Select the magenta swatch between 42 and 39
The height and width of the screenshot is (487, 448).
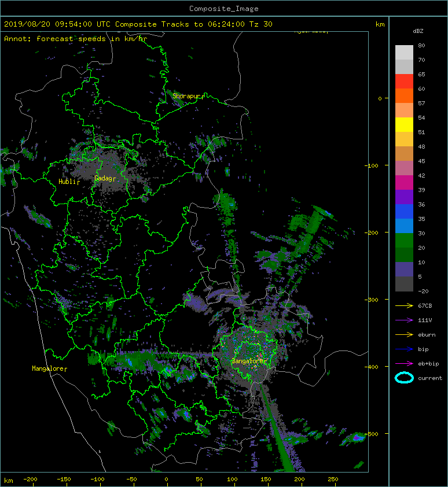(x=404, y=183)
